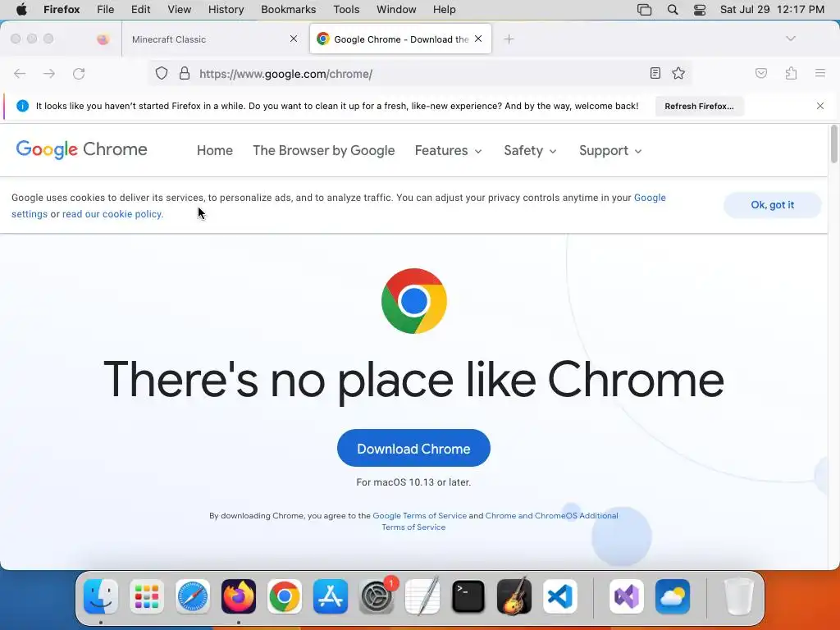Screen dimensions: 840x630
Task: Open the Extensions puzzle icon
Action: 791,73
